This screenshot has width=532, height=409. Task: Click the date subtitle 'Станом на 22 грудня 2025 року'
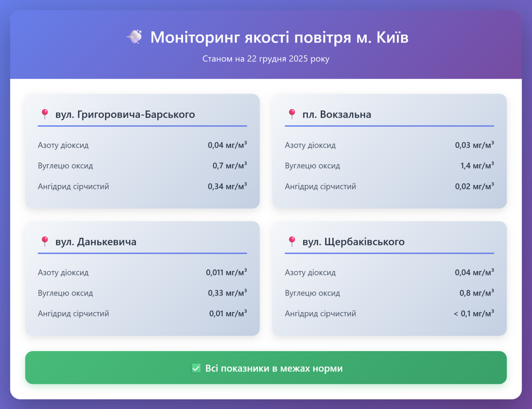pos(266,59)
